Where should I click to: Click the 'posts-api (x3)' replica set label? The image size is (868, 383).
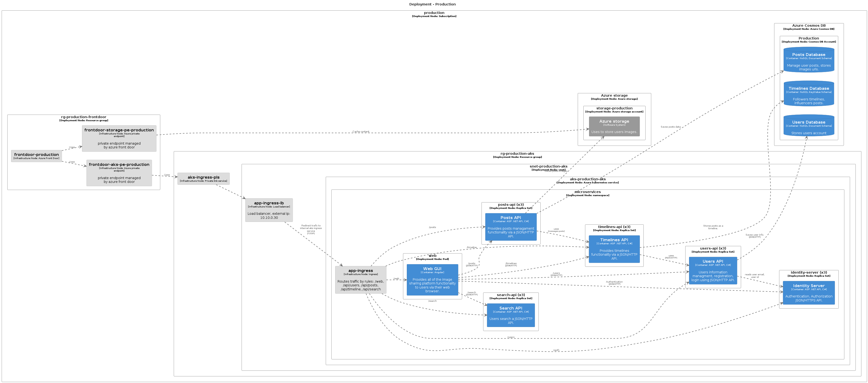(511, 204)
